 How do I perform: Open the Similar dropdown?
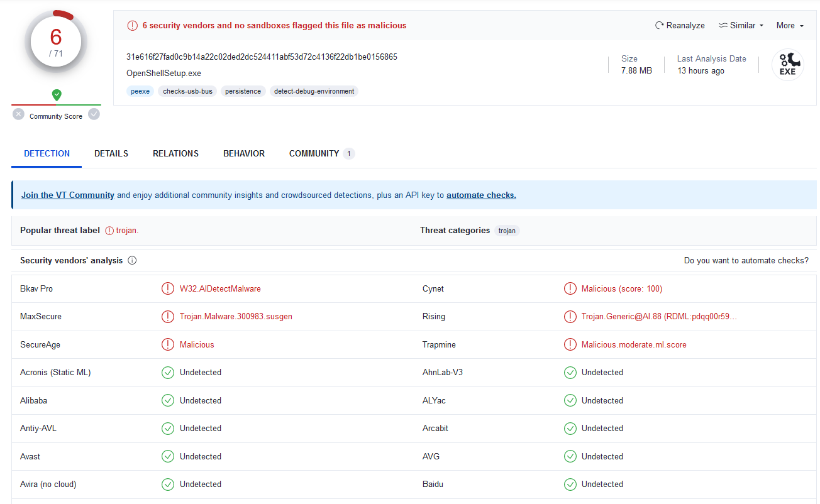click(x=740, y=25)
